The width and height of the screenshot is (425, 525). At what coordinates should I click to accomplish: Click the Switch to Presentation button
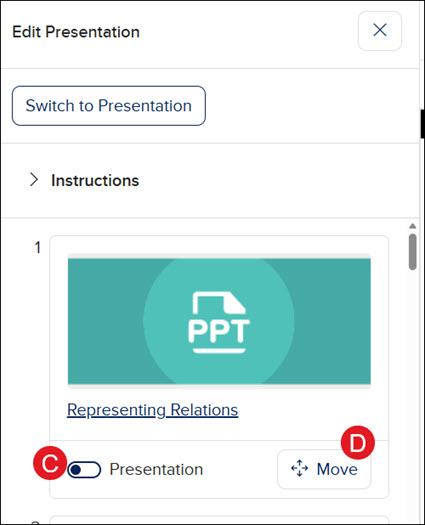[x=109, y=106]
